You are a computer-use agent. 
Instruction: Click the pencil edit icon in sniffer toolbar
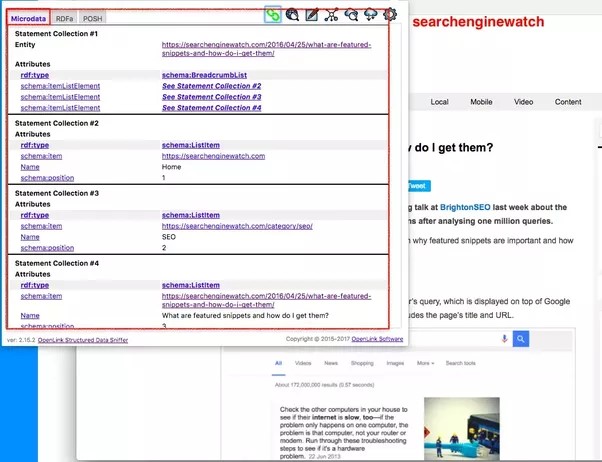[x=312, y=15]
